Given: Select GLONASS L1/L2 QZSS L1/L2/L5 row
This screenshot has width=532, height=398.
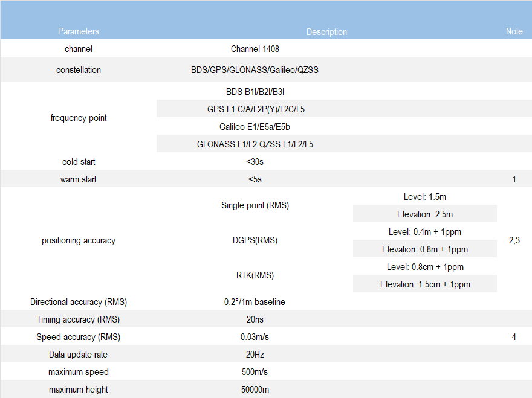Looking at the screenshot, I should point(255,144).
